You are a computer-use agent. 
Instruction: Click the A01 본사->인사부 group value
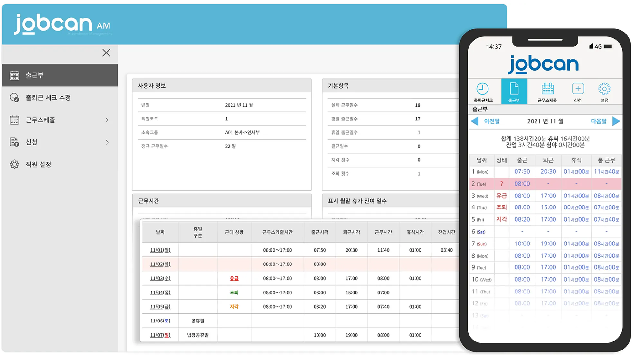point(242,132)
